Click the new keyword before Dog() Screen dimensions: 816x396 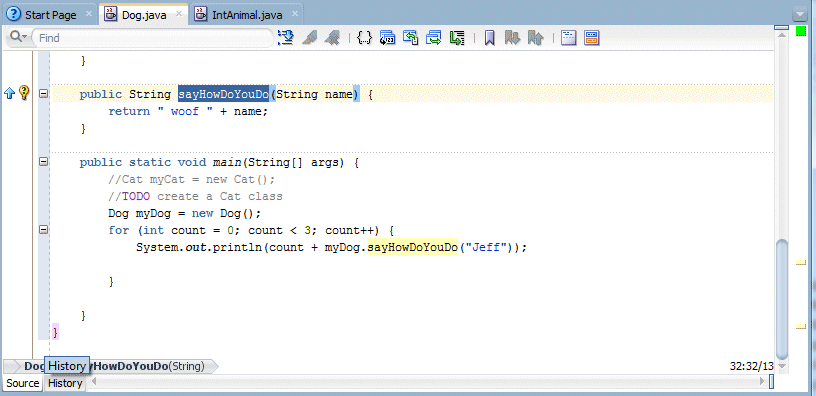click(x=202, y=213)
